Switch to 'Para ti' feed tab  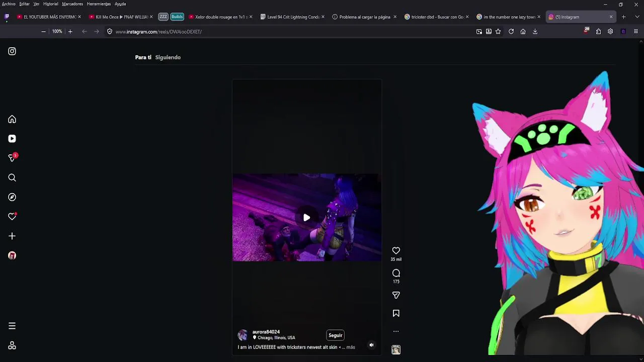(143, 57)
